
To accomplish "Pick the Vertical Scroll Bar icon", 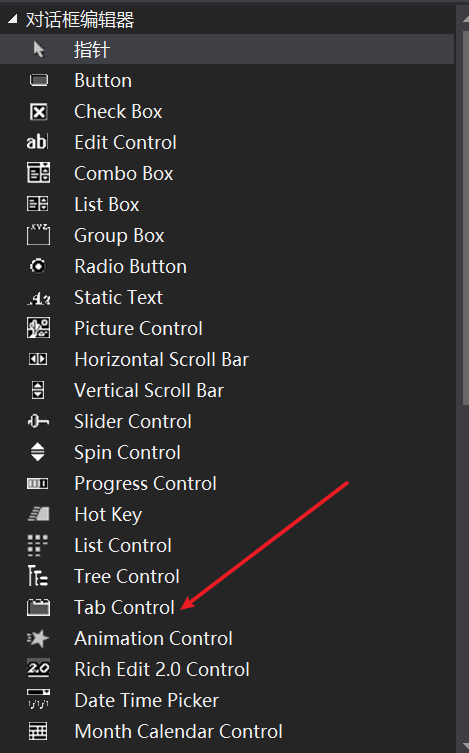I will point(38,390).
